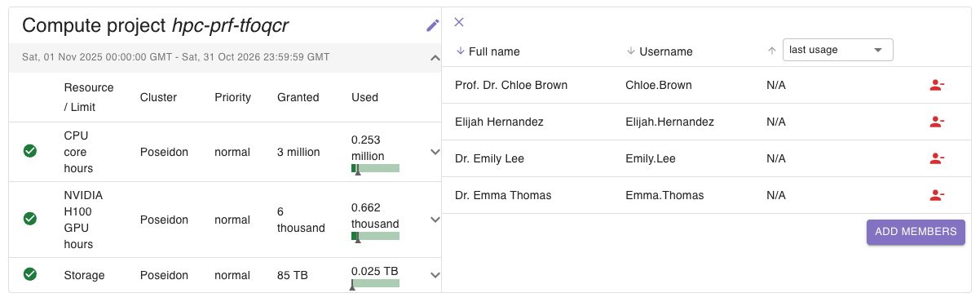Remove member Emily Lee from project

pos(937,158)
